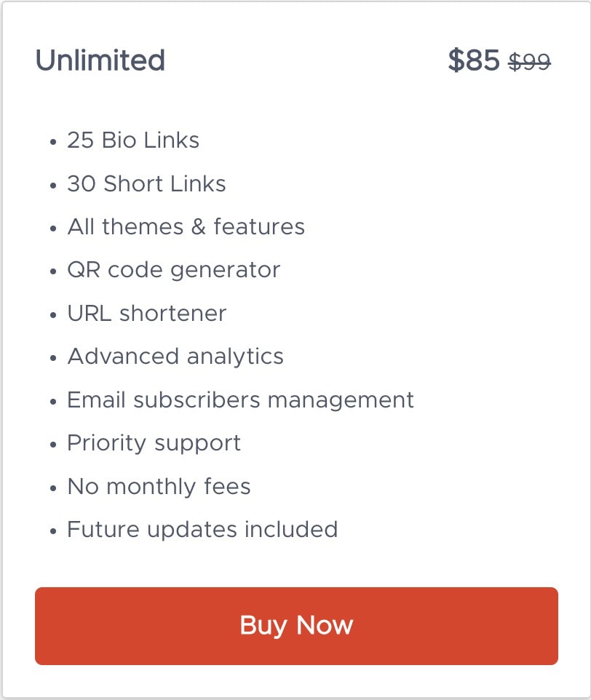Click the $85 current price
Viewport: 591px width, 700px height.
474,60
